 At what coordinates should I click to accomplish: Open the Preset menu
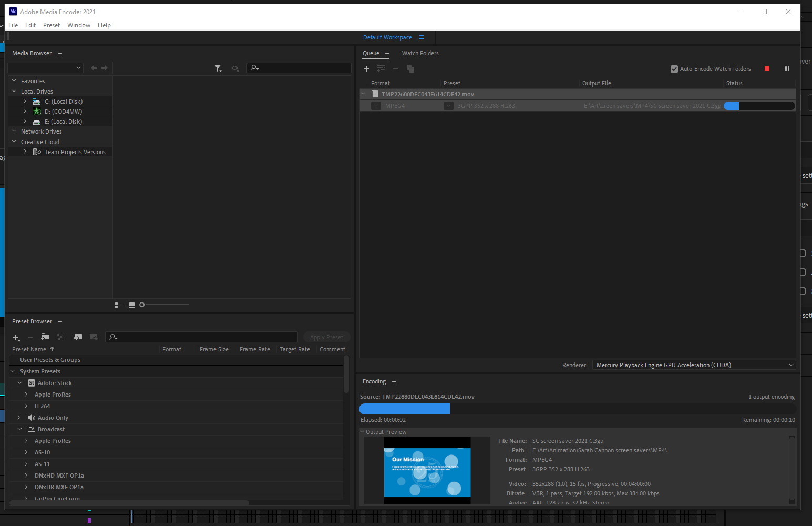[51, 25]
